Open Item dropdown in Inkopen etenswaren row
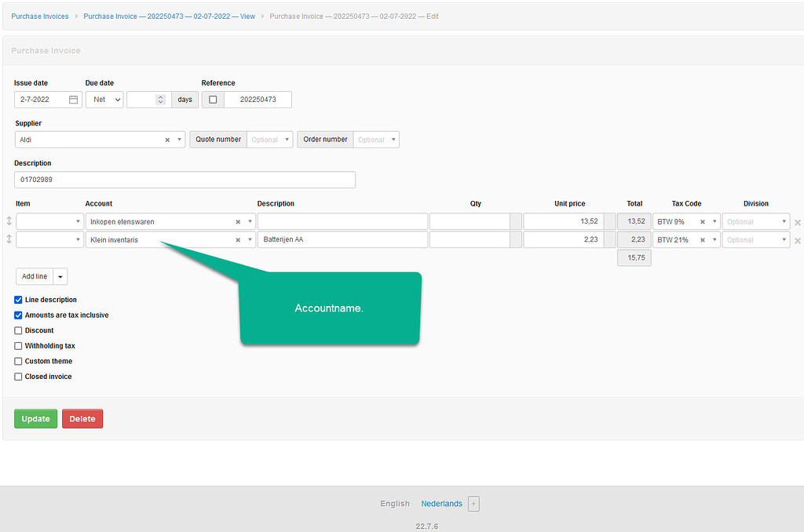 point(49,221)
